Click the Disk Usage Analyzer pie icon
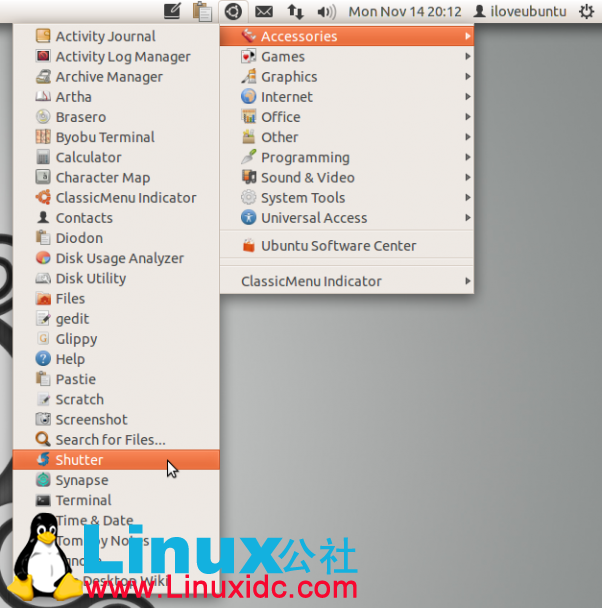 pos(43,258)
